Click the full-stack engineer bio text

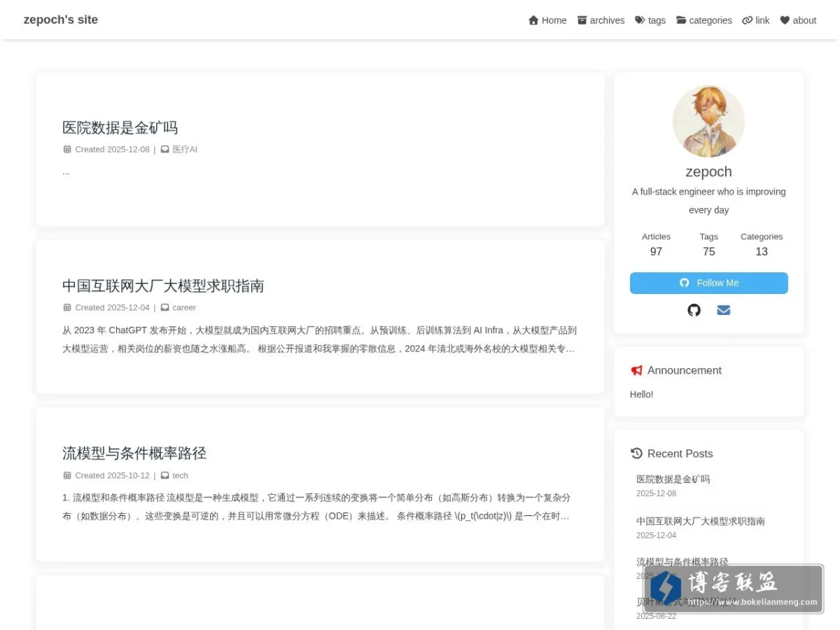point(708,201)
